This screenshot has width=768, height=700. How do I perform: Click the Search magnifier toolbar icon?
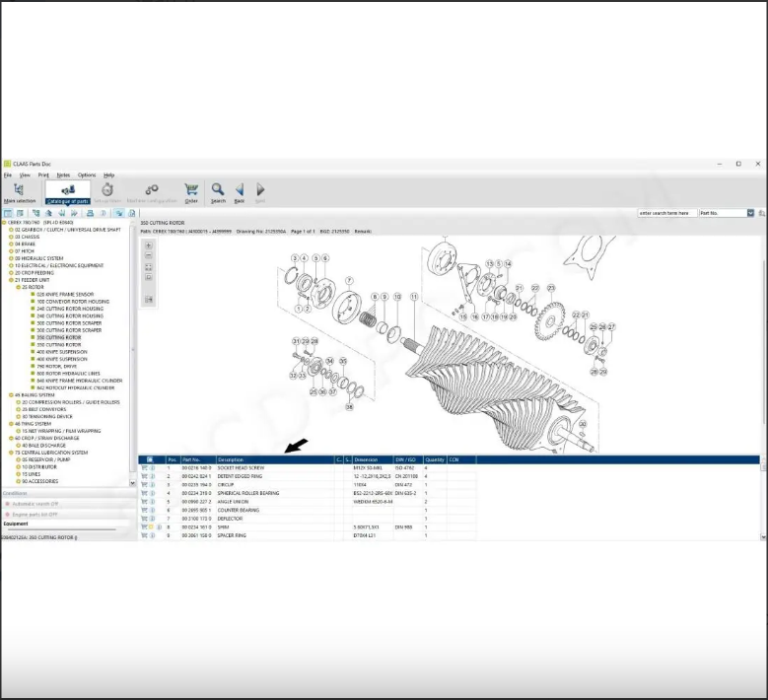point(218,191)
